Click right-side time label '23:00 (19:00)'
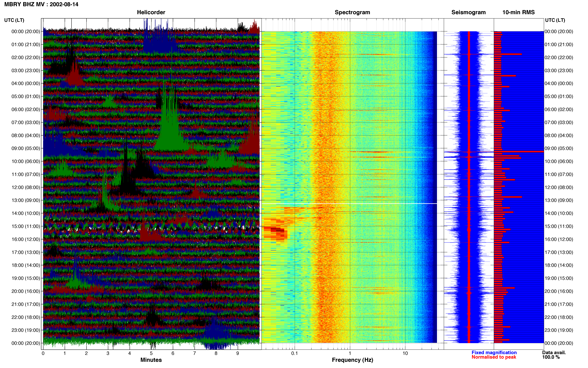 click(x=559, y=330)
